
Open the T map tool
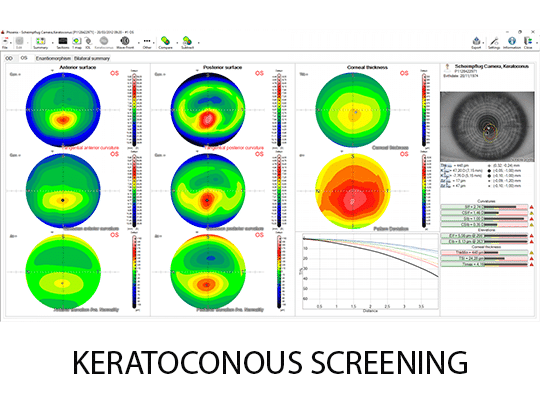point(76,43)
